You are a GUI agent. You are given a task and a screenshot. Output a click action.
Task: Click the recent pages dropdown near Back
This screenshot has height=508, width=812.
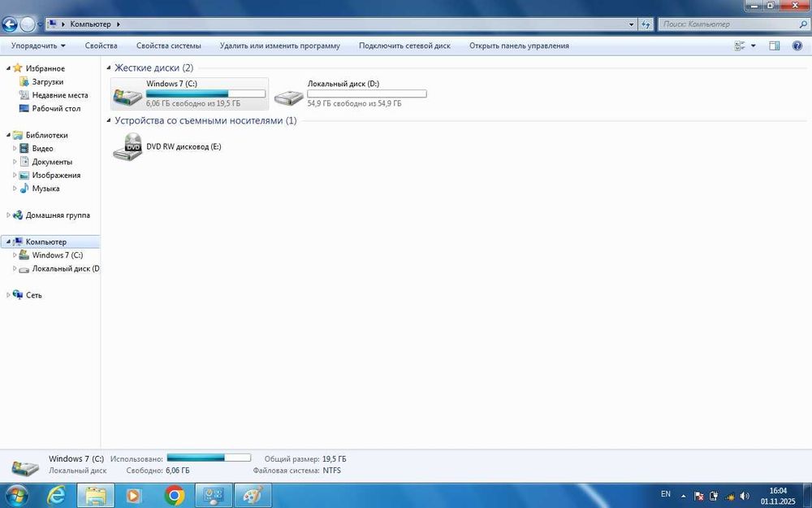pyautogui.click(x=40, y=24)
